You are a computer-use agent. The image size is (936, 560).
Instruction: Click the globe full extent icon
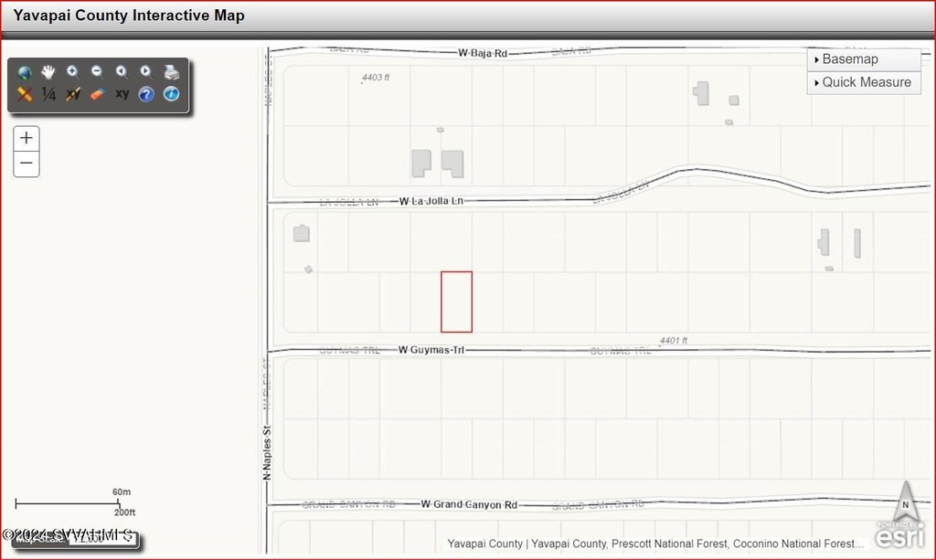25,72
